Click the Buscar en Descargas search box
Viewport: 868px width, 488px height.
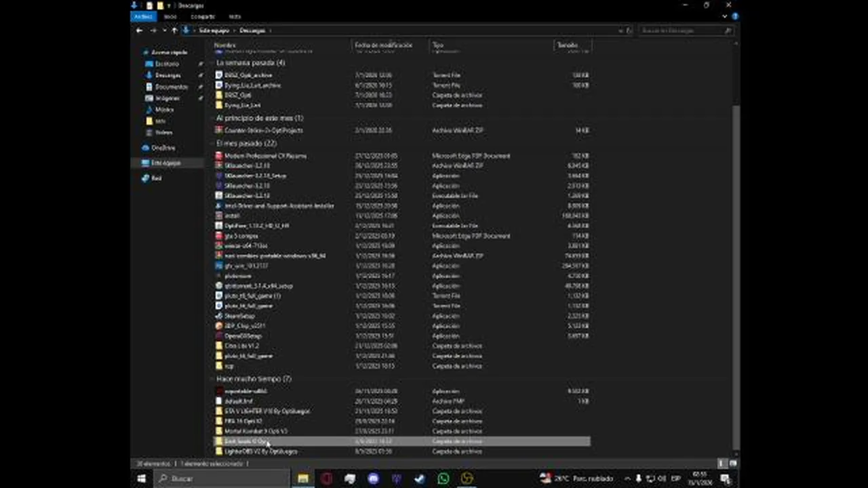[686, 30]
